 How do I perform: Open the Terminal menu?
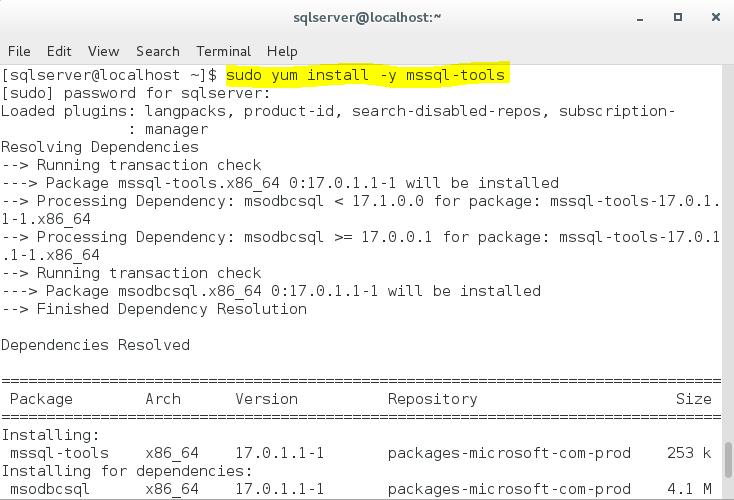pos(223,51)
